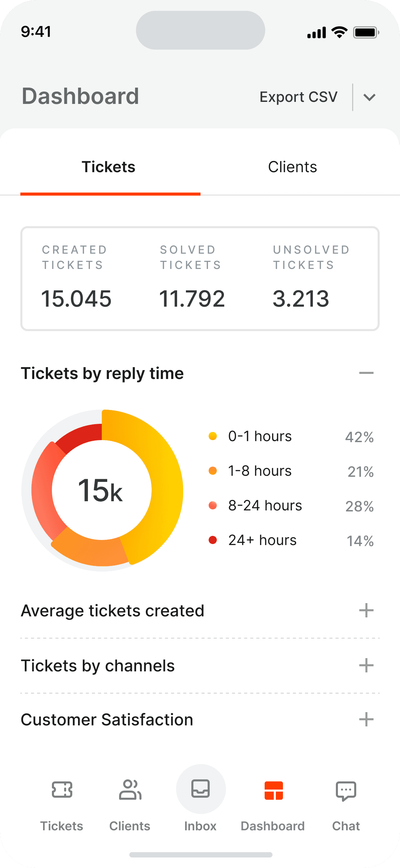Open the Clients people icon in bottom bar
Screen dimensions: 400x868
130,790
